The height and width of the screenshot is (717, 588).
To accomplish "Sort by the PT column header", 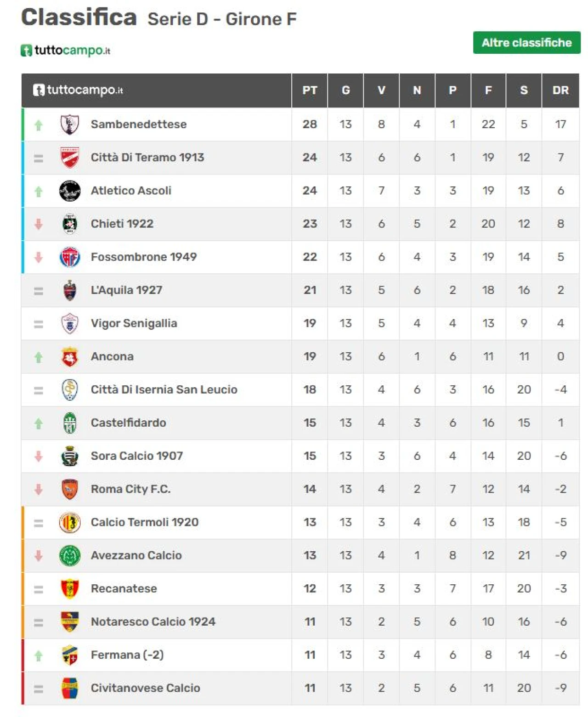I will pos(310,90).
